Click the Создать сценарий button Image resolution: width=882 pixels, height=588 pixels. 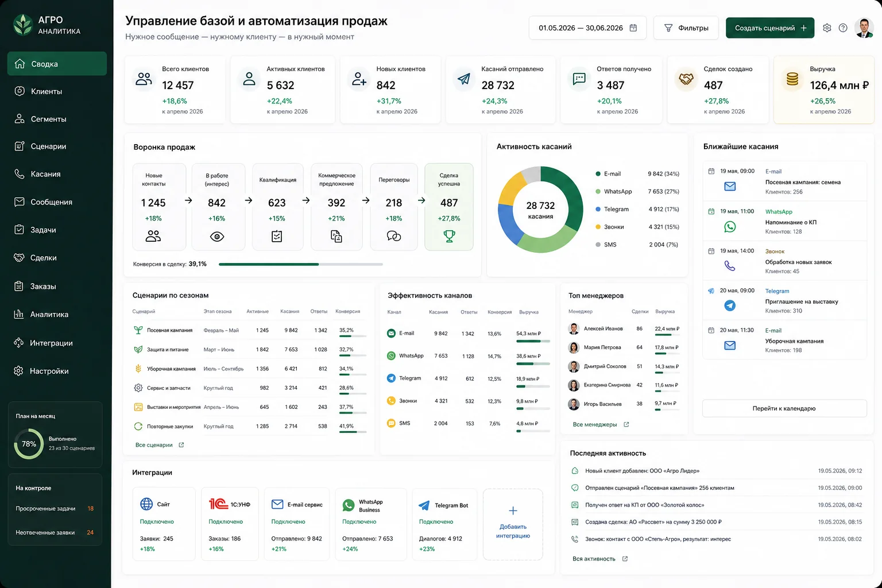click(x=770, y=28)
